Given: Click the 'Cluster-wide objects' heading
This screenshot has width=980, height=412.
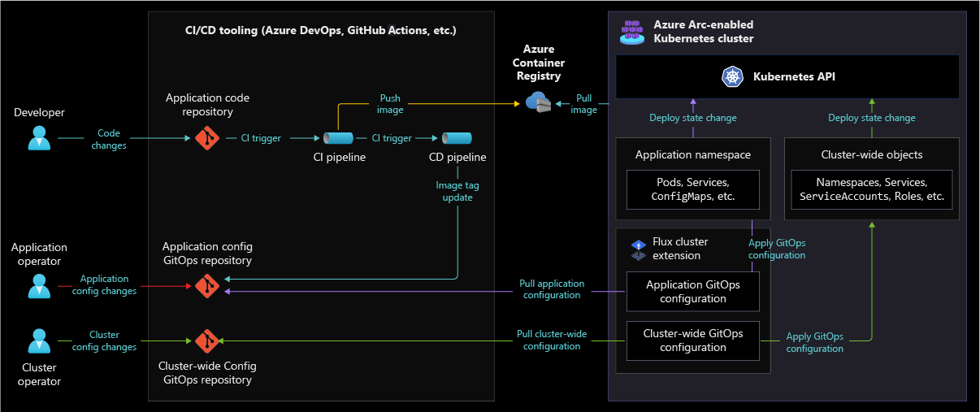Looking at the screenshot, I should (x=872, y=154).
